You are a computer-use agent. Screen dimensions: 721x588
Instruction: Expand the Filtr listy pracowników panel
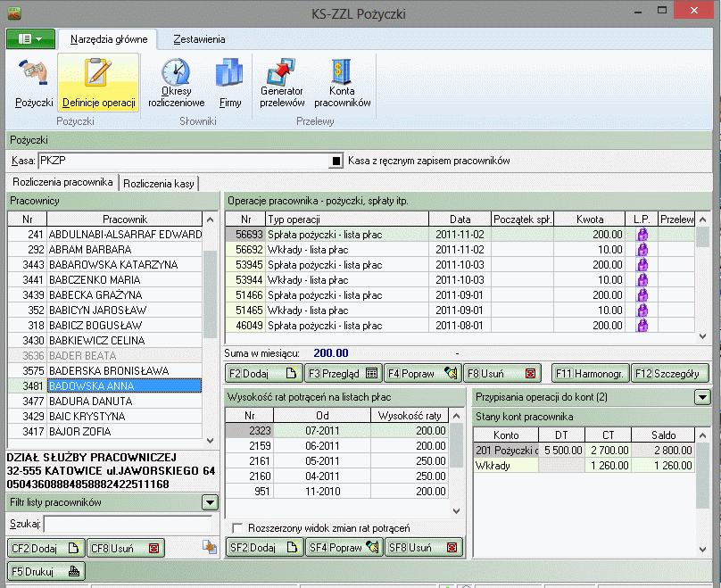[x=210, y=502]
